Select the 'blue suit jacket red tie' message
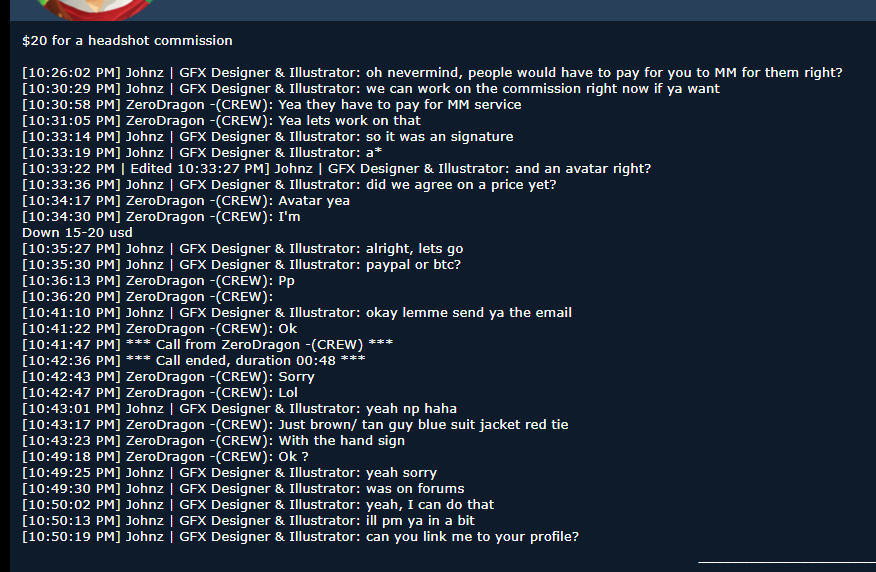The image size is (876, 572). point(295,425)
